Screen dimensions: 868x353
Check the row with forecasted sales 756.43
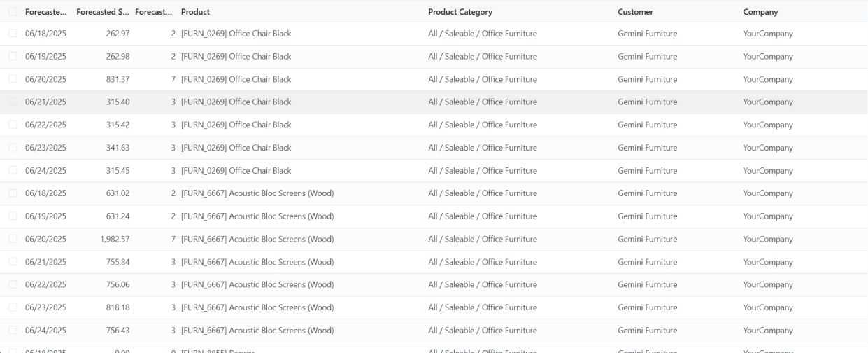pyautogui.click(x=13, y=330)
